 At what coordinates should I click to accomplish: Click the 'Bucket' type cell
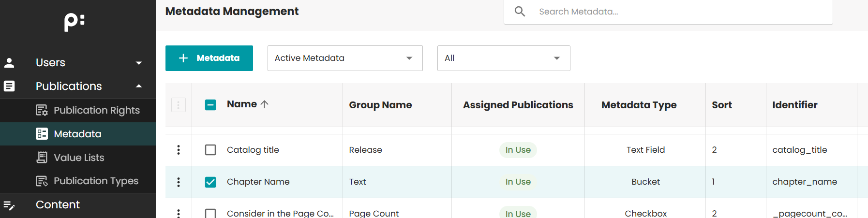tap(645, 182)
